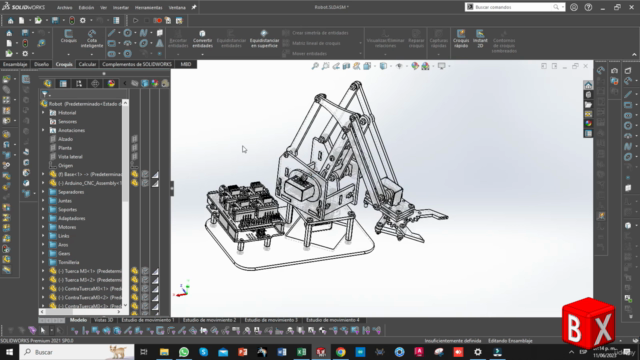Screen dimensions: 640x360
Task: Open Excel from the Windows taskbar
Action: 302,352
